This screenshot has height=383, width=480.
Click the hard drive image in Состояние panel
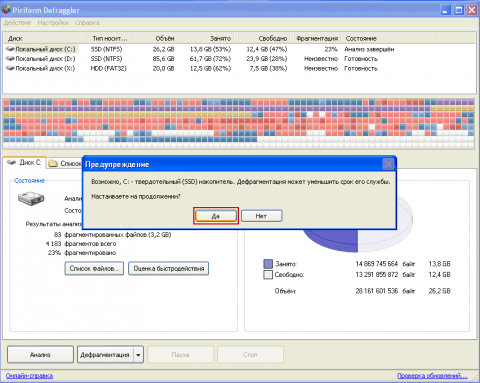coord(31,198)
